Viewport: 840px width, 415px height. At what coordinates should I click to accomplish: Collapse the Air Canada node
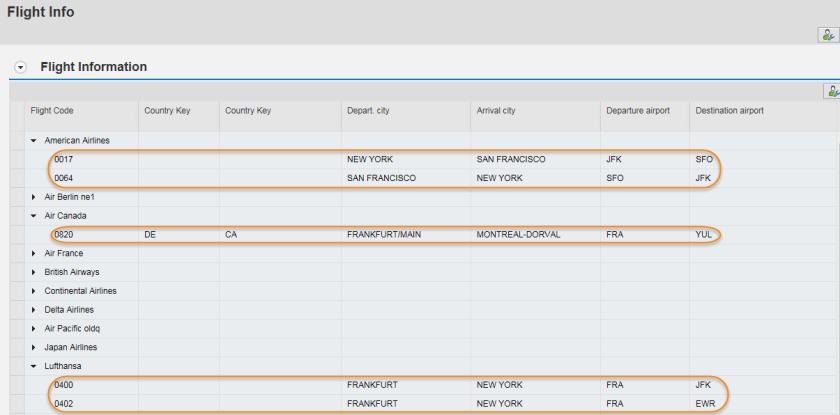[x=34, y=216]
